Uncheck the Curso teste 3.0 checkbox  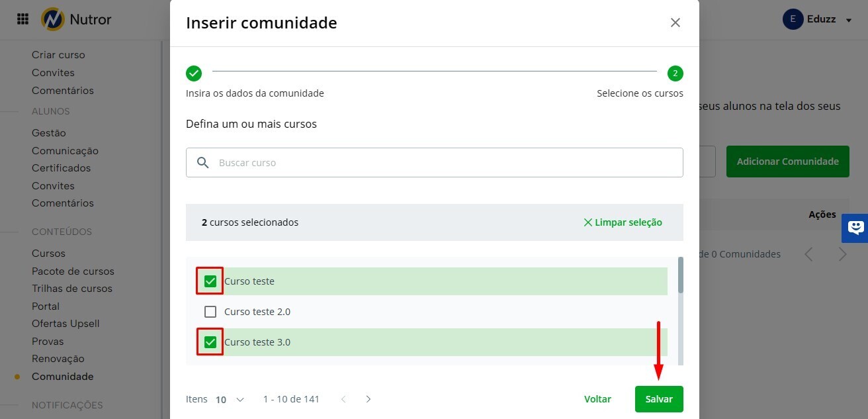[x=210, y=342]
